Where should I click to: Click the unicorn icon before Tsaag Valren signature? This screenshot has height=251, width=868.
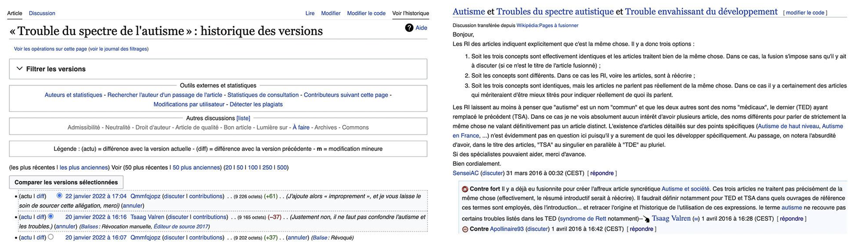point(646,219)
